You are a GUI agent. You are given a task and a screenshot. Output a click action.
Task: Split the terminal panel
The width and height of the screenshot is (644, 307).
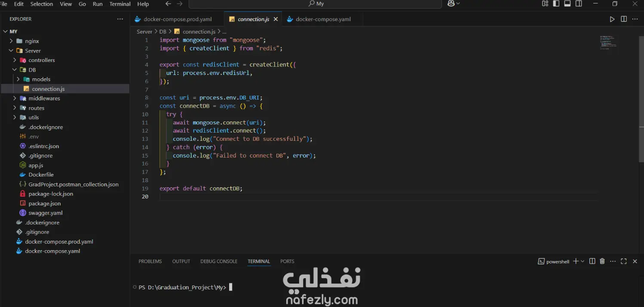[592, 261]
